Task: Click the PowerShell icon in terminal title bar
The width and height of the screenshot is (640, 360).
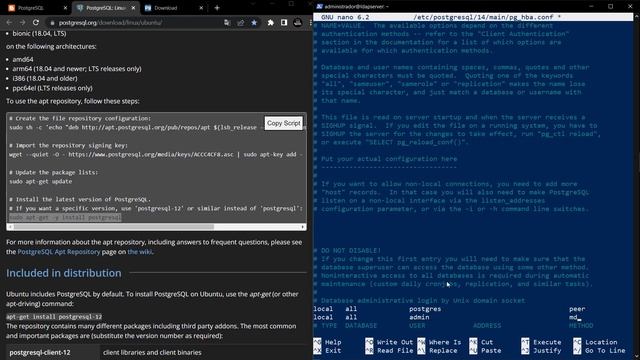Action: point(320,6)
